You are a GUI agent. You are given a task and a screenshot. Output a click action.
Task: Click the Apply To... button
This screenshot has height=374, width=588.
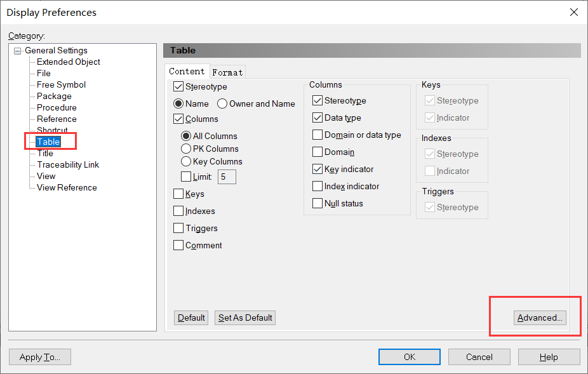[x=40, y=357]
